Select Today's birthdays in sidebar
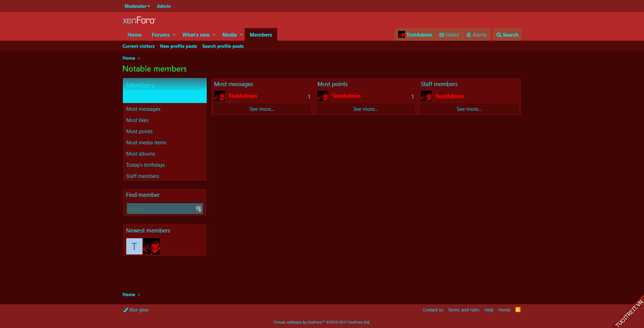The height and width of the screenshot is (328, 644). pos(146,165)
